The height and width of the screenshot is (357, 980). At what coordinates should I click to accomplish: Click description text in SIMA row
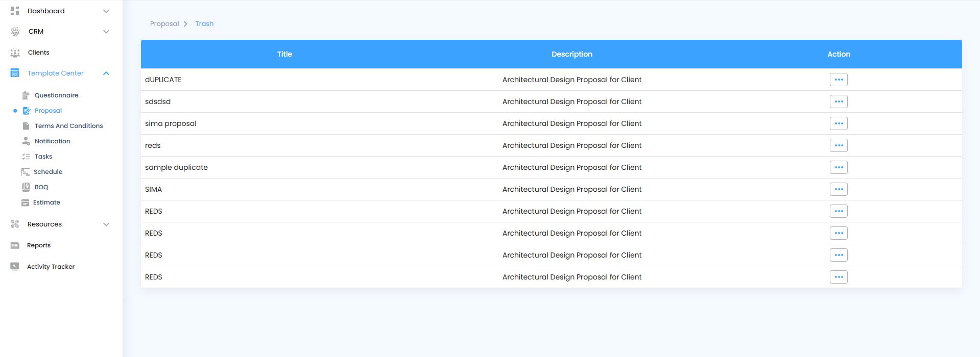[572, 189]
